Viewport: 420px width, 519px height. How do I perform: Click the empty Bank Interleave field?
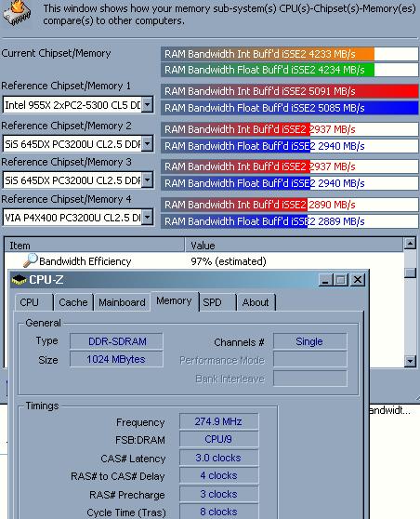[309, 379]
